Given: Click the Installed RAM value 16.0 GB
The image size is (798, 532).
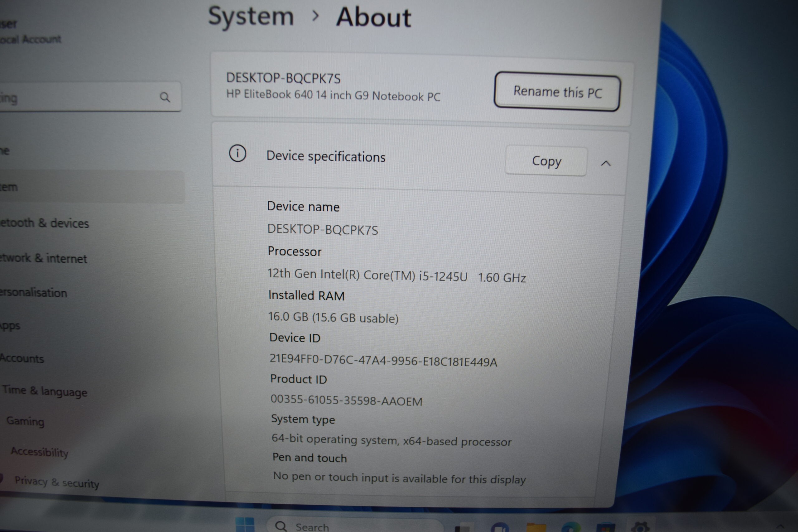Looking at the screenshot, I should click(x=333, y=317).
